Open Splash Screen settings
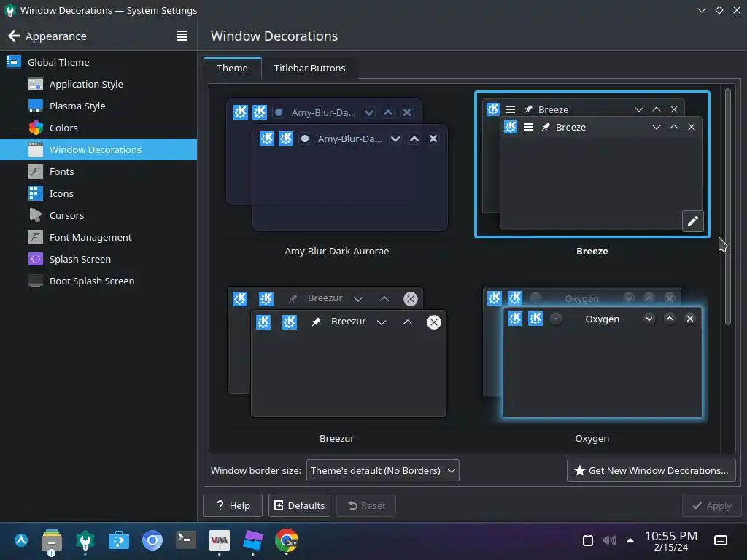Image resolution: width=747 pixels, height=560 pixels. click(98, 259)
